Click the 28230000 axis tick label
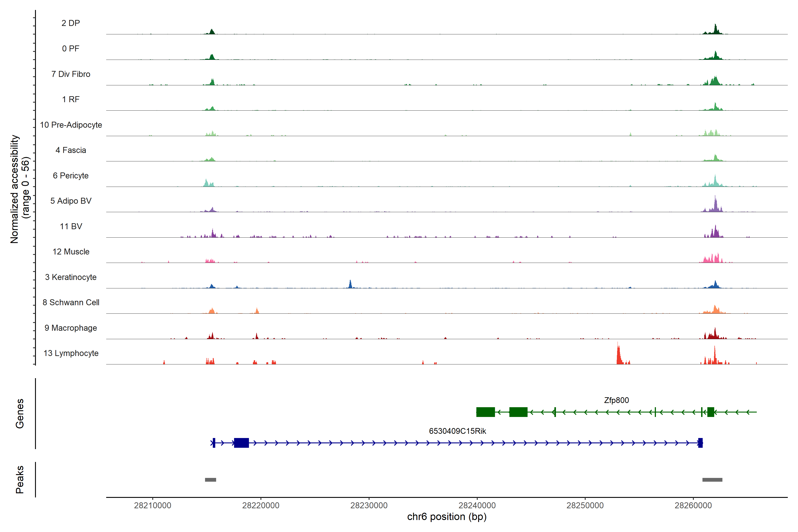Screen dimensions: 798x532 pos(369,506)
